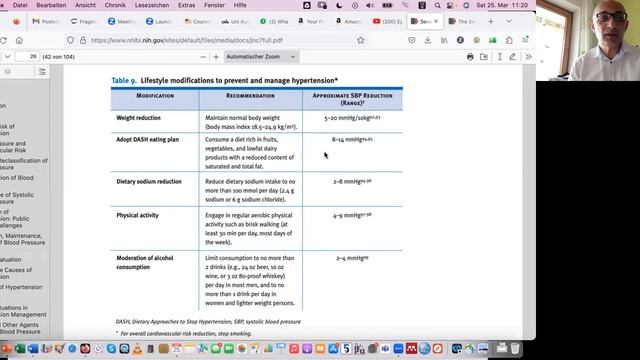Screen dimensions: 640x360
Task: Open Spotlight search in menu bar
Action: click(x=438, y=5)
